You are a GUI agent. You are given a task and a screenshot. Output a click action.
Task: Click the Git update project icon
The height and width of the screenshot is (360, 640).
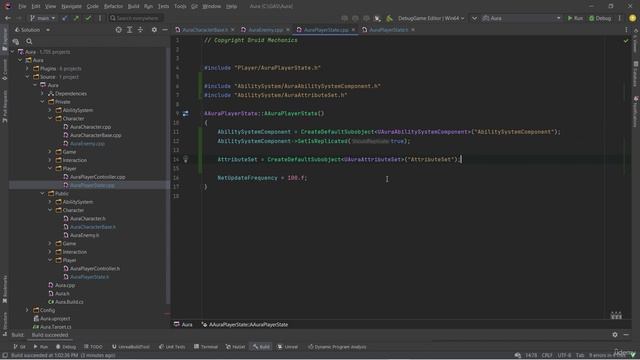tap(65, 18)
